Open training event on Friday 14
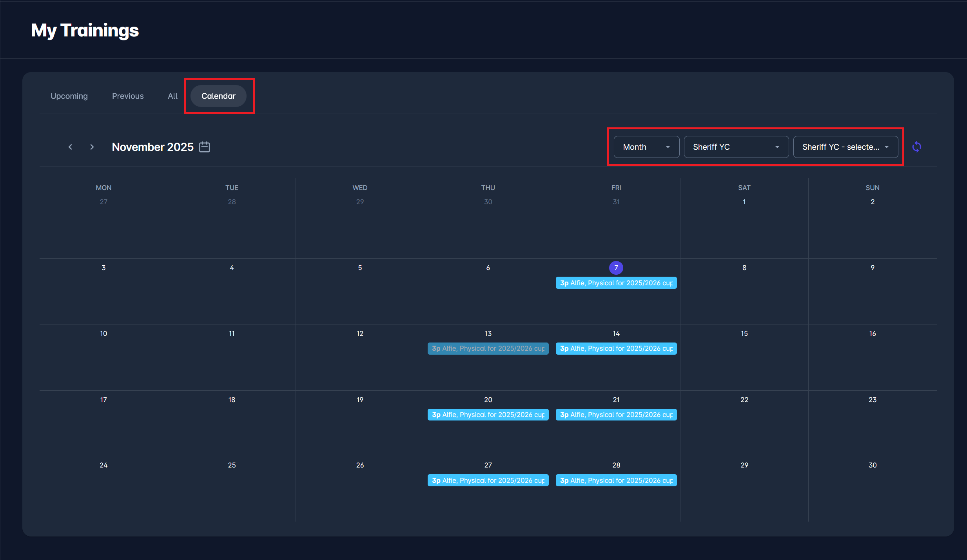 616,348
